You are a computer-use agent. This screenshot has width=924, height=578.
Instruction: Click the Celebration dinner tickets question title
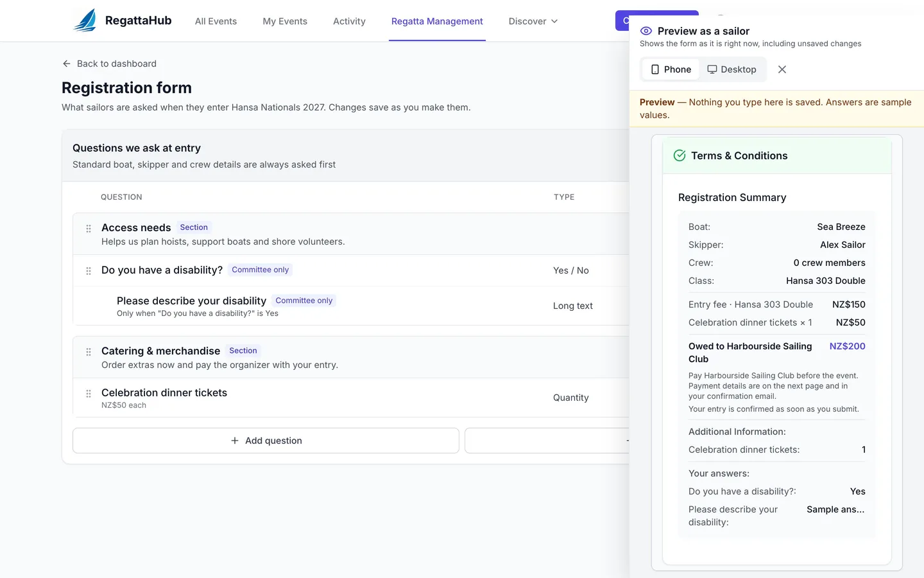tap(164, 392)
